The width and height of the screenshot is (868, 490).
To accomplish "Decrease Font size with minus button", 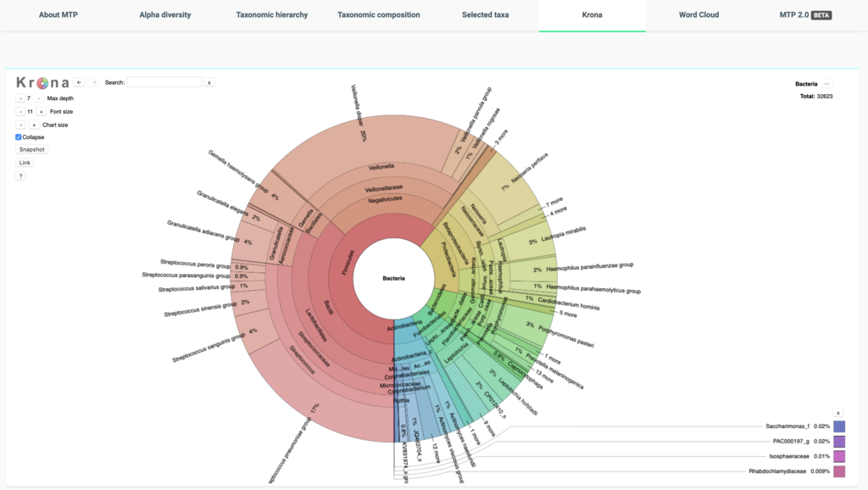I will [x=20, y=111].
